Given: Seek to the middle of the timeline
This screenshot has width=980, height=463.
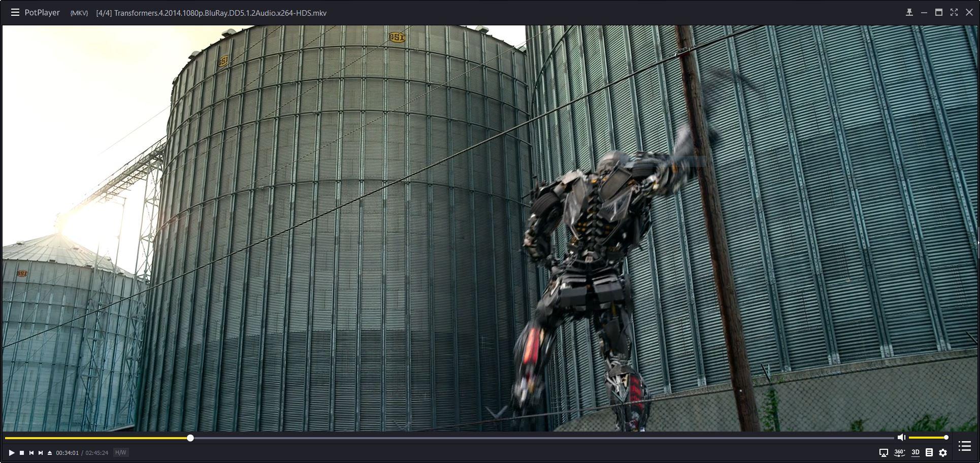Looking at the screenshot, I should [449, 438].
